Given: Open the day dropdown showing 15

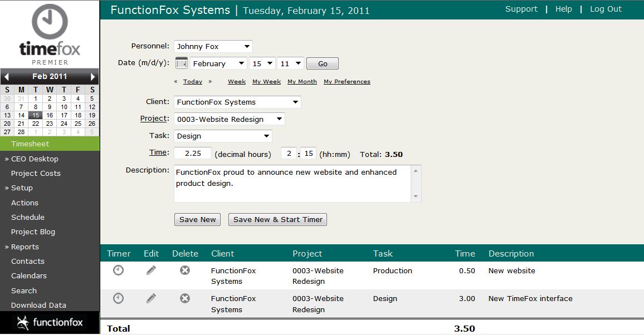Looking at the screenshot, I should coord(262,63).
